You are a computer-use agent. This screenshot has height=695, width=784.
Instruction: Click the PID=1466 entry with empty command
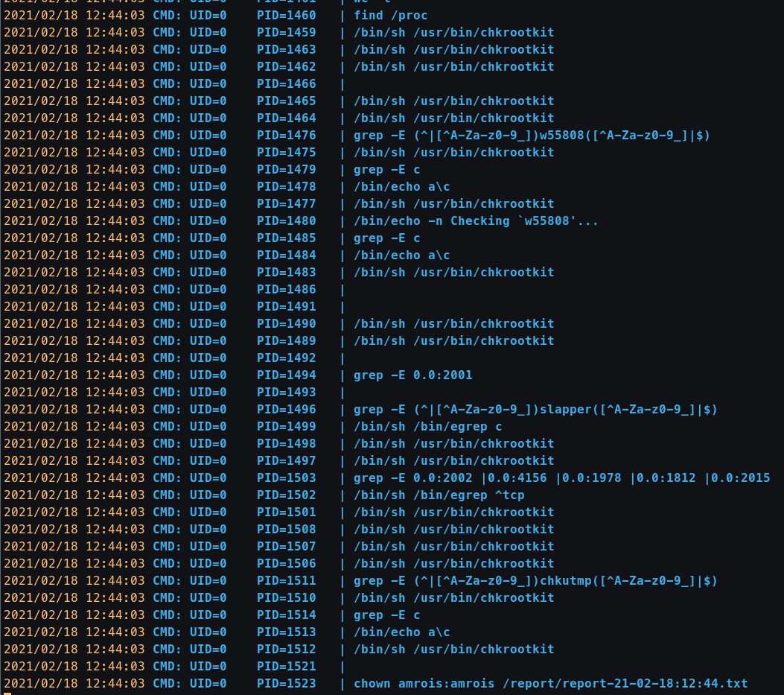point(286,83)
